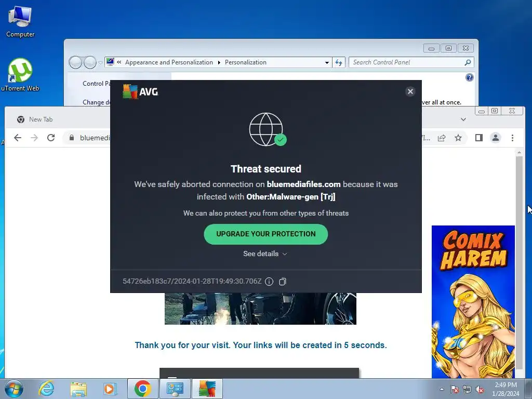Refresh the Control Panel window
532x399 pixels.
click(x=339, y=62)
